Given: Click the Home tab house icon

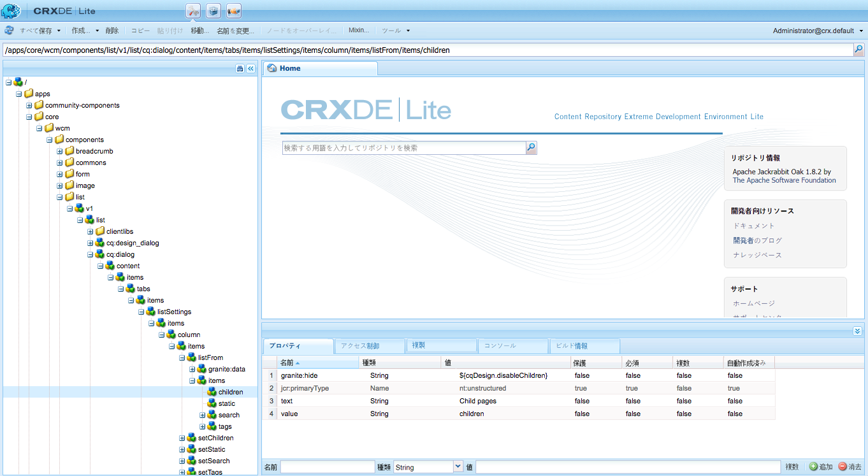Looking at the screenshot, I should pyautogui.click(x=272, y=68).
